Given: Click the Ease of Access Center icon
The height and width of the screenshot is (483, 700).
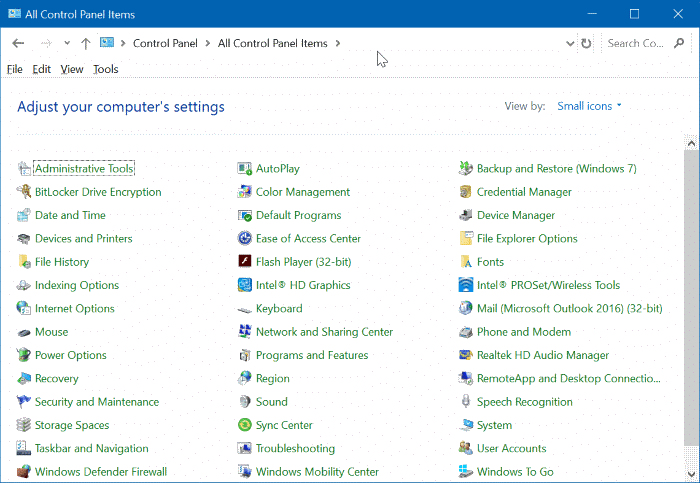Looking at the screenshot, I should point(245,238).
